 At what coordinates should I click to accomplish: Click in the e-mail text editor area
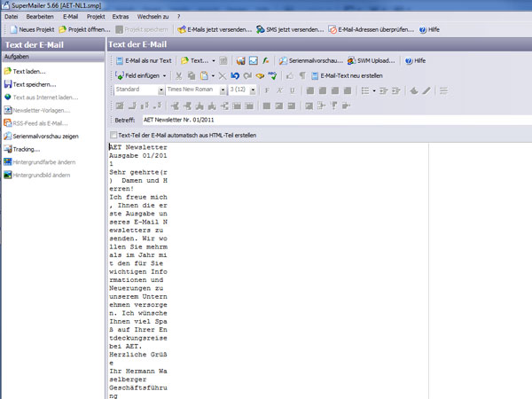point(268,270)
